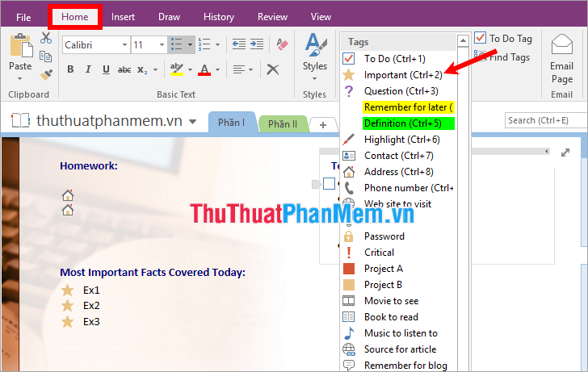Select the Project B tag

tap(399, 285)
